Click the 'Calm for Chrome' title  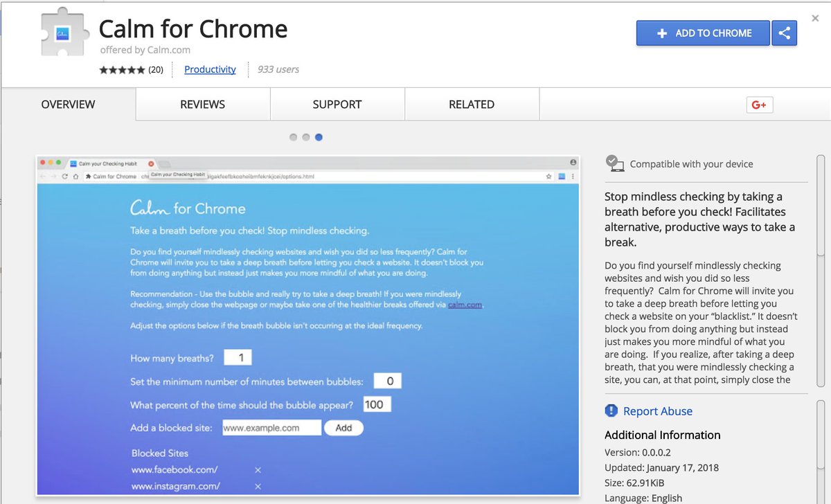pos(193,29)
